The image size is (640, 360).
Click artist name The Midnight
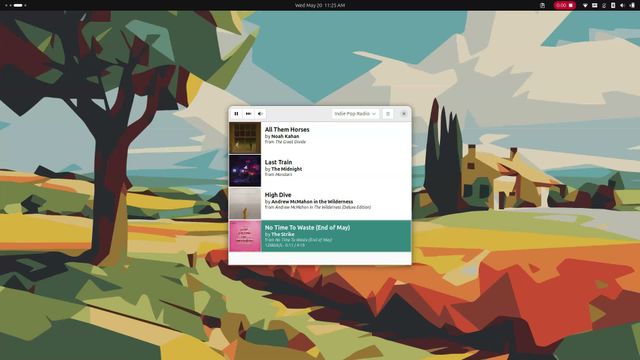pyautogui.click(x=287, y=169)
